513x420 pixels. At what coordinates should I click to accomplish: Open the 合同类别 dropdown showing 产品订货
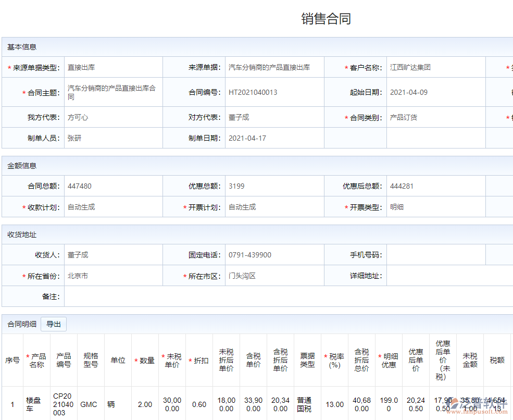(435, 117)
